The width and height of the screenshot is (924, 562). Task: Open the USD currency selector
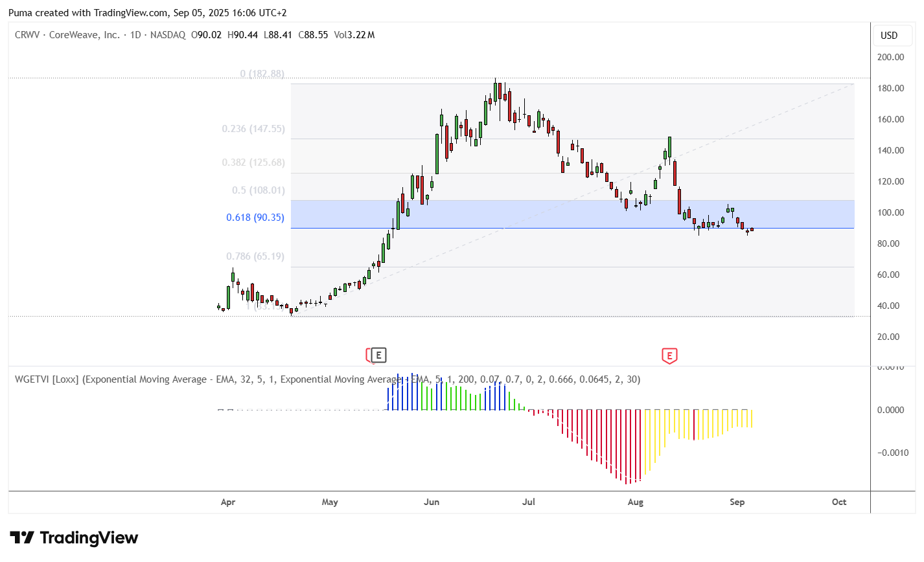(889, 36)
